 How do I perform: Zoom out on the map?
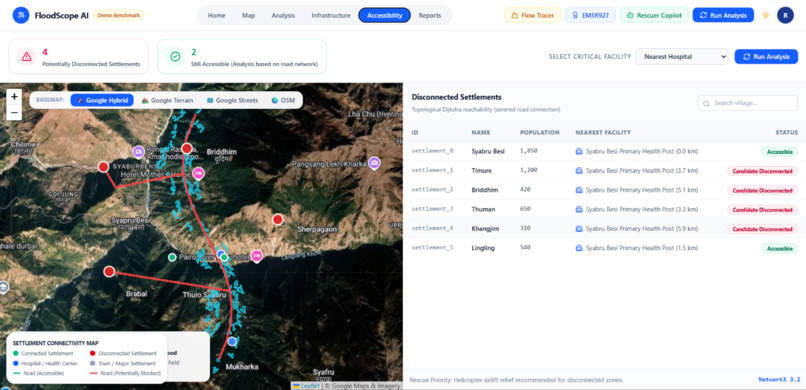click(14, 113)
